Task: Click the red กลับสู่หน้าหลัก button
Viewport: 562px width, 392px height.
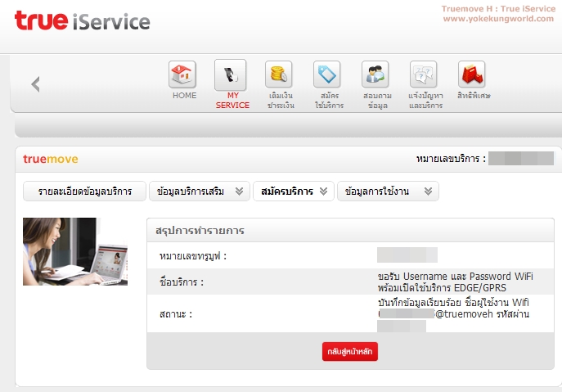Action: (x=350, y=351)
